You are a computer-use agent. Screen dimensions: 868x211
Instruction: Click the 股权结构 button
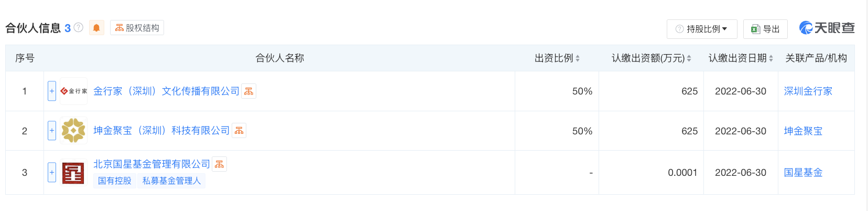[137, 28]
